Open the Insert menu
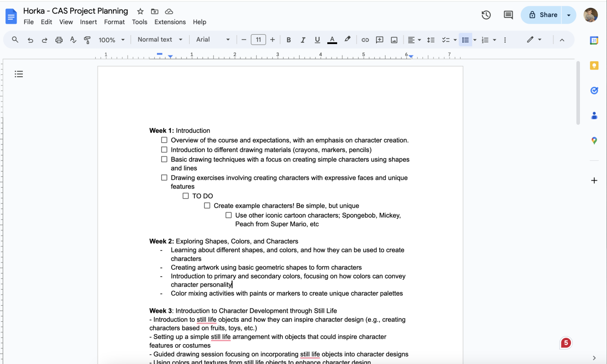This screenshot has height=364, width=607. click(88, 22)
